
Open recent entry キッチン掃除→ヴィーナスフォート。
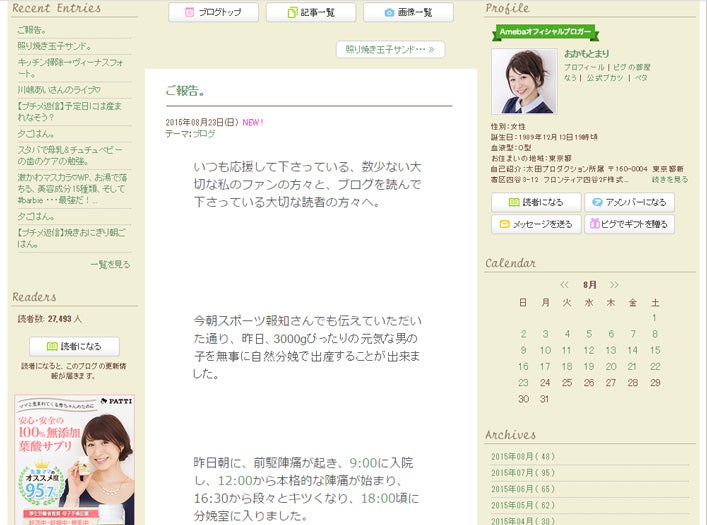(x=70, y=68)
